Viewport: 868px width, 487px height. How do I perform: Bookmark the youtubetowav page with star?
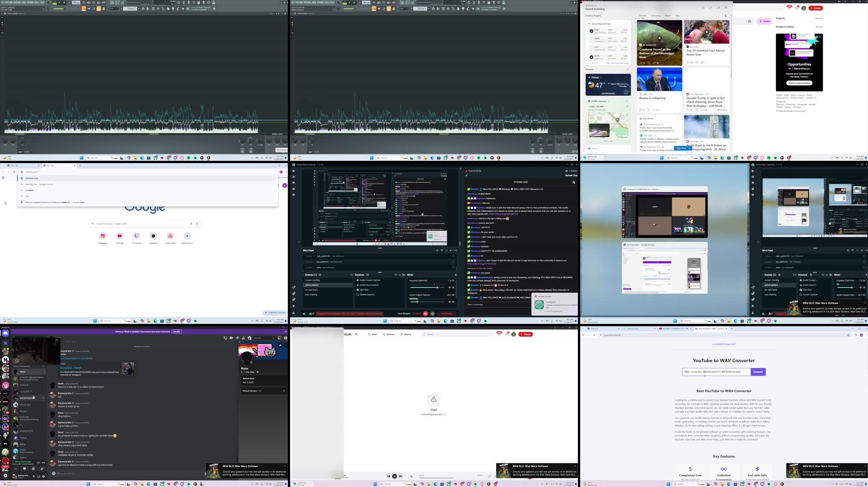coord(848,335)
